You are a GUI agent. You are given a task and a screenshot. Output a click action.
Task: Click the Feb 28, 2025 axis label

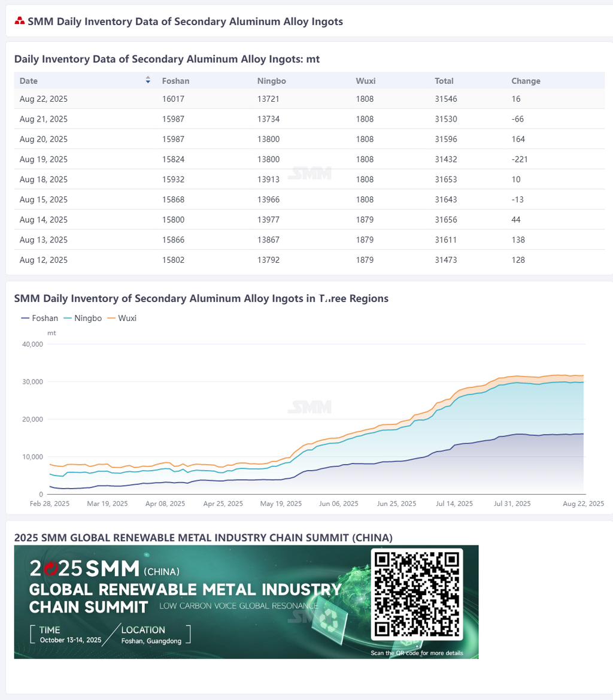coord(50,504)
